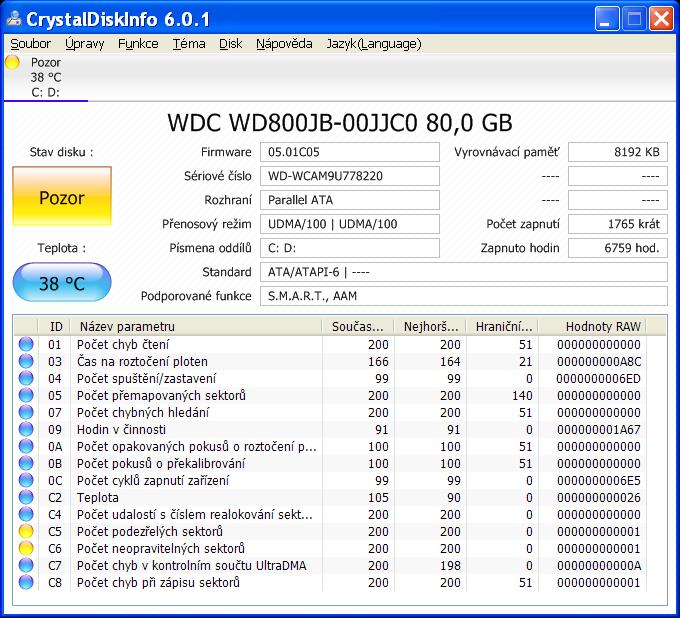Click the Název parametru column header

tap(196, 326)
